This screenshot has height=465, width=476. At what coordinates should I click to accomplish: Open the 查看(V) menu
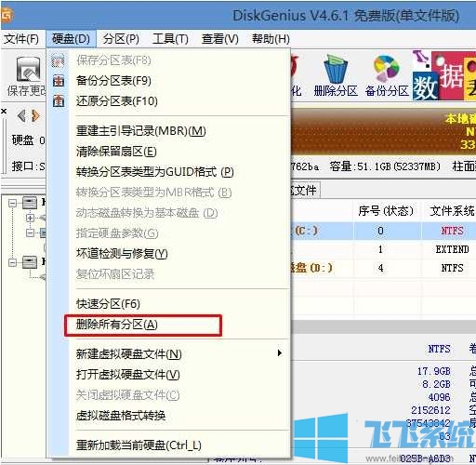tap(219, 39)
